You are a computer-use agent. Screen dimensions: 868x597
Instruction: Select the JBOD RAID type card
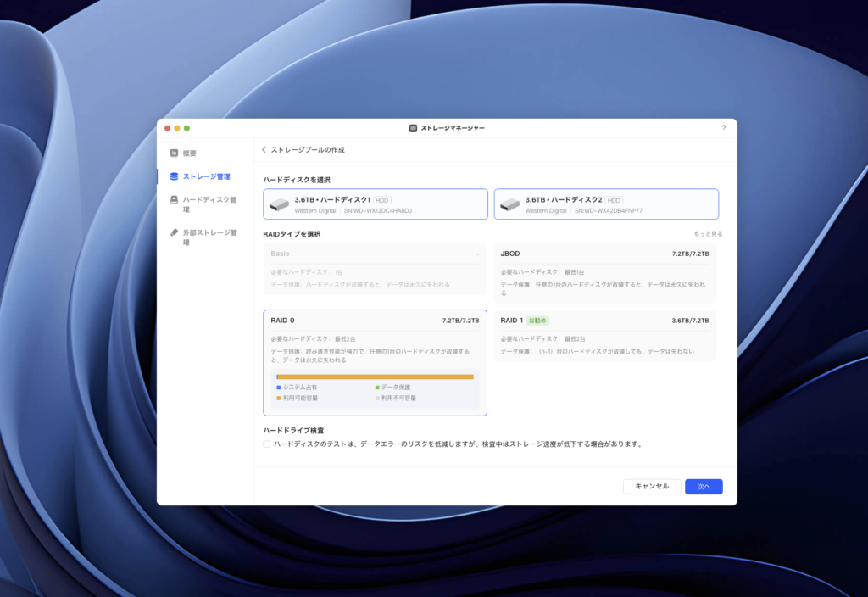pyautogui.click(x=604, y=273)
